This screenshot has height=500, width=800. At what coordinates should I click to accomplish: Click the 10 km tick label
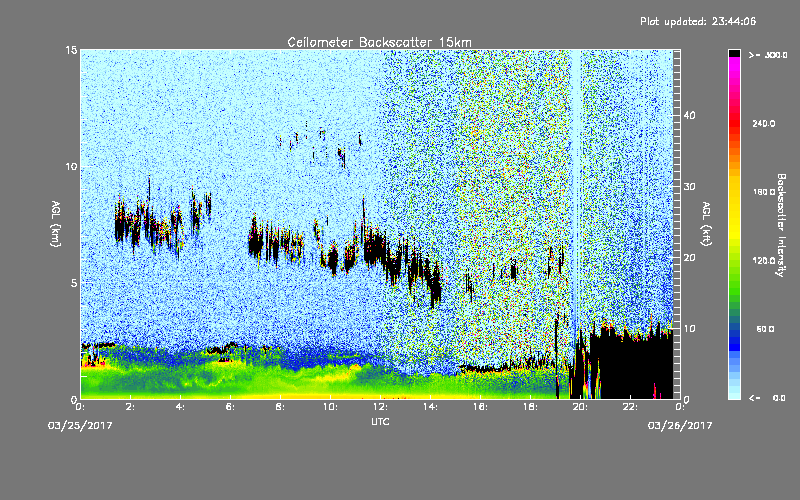pos(71,167)
